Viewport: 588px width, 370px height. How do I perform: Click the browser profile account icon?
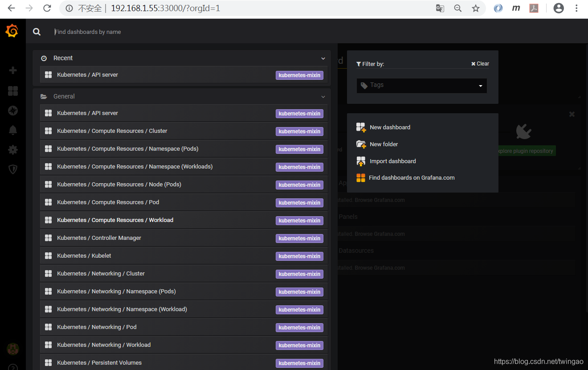(559, 8)
